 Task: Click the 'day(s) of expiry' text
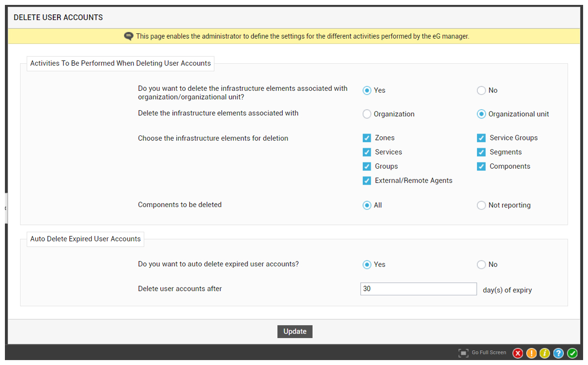(507, 290)
